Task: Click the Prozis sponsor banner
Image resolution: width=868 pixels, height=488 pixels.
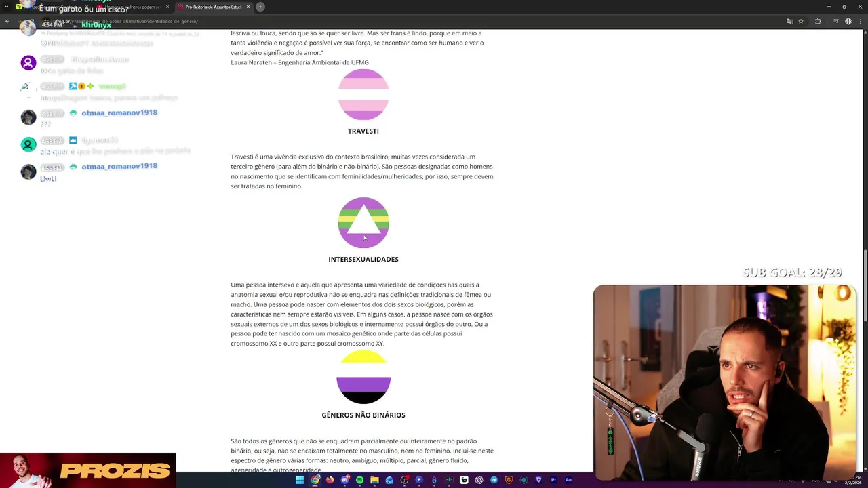Action: (x=88, y=470)
